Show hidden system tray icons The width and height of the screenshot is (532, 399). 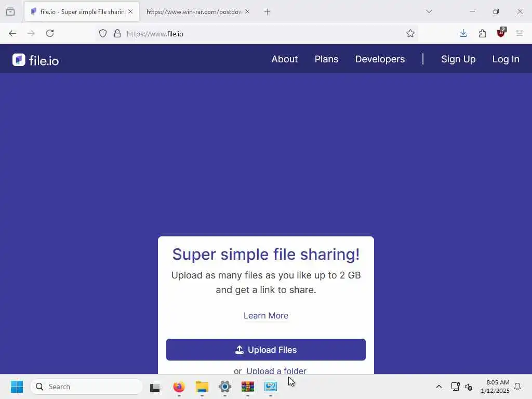[x=438, y=387]
